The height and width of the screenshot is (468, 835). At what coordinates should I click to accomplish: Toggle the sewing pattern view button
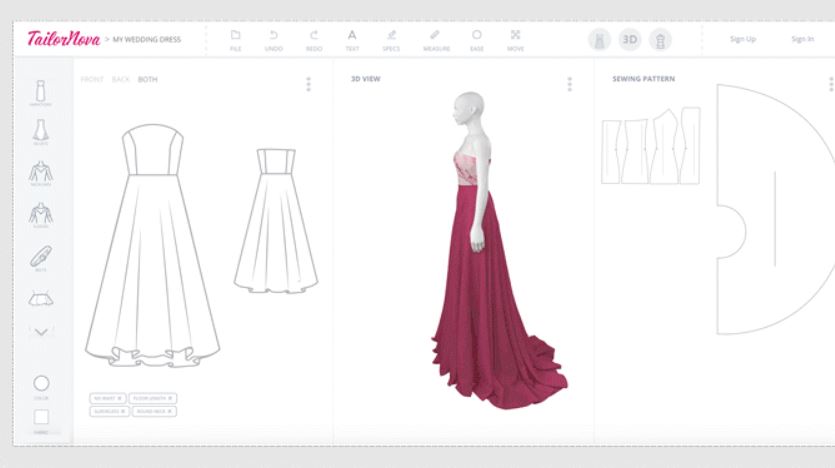660,40
